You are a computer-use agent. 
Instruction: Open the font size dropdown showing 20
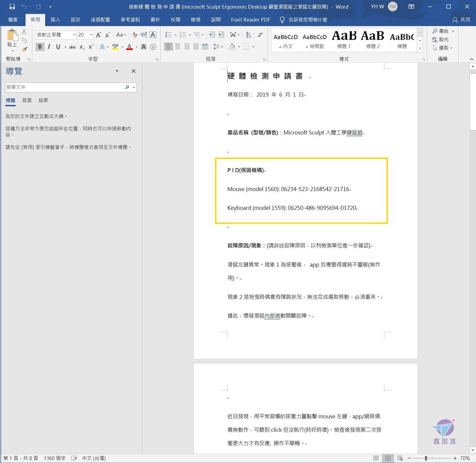pyautogui.click(x=92, y=35)
